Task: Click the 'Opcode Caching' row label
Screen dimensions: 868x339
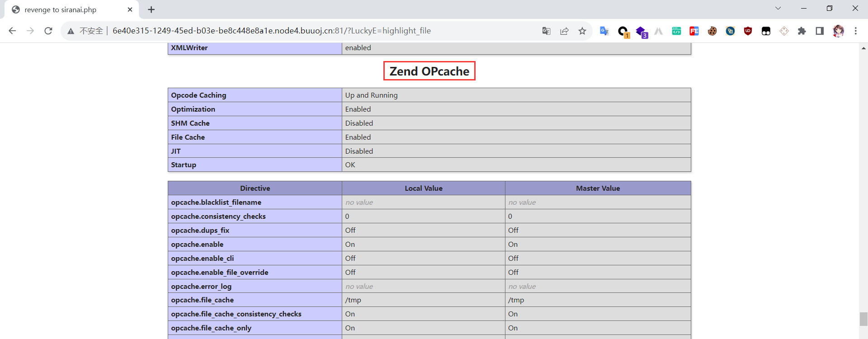Action: point(198,95)
